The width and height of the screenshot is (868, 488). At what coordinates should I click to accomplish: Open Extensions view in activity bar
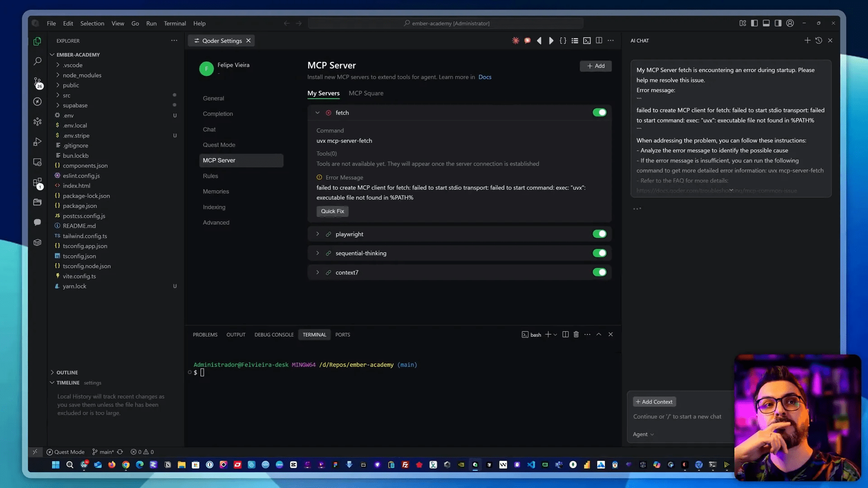[38, 183]
